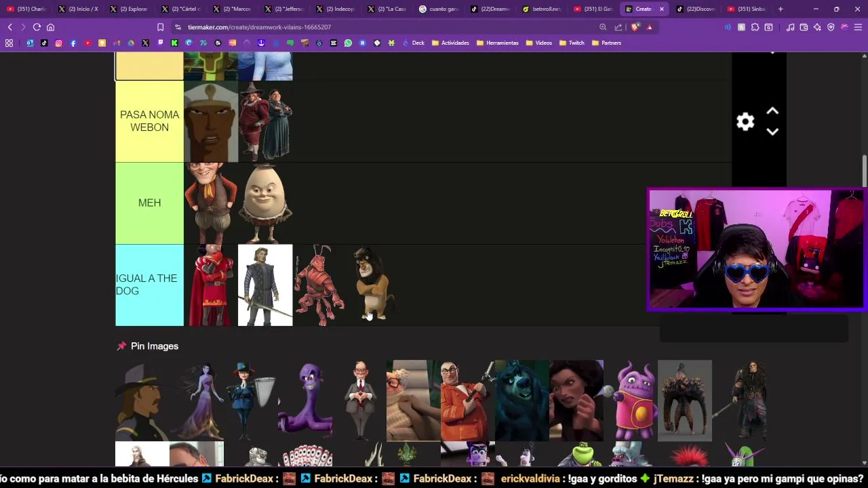Open TikTok bookmark icon
The image size is (868, 488).
(44, 43)
